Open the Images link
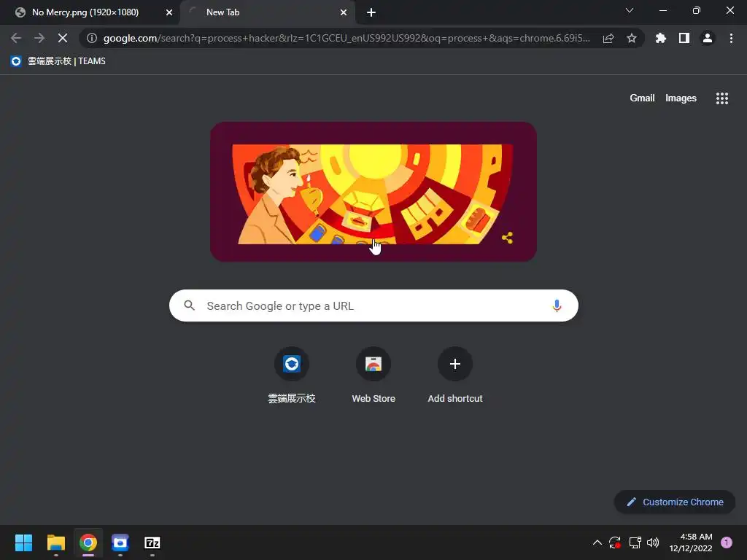 [681, 98]
